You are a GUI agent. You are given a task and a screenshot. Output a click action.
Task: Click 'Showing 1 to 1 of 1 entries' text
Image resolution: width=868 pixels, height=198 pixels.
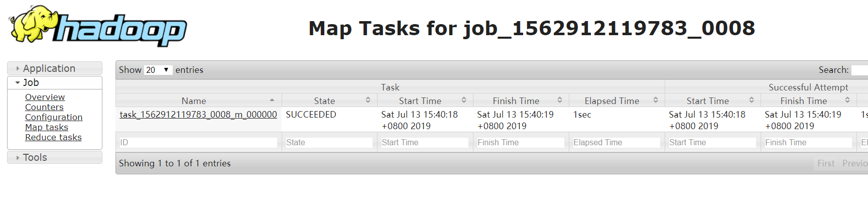tap(175, 163)
